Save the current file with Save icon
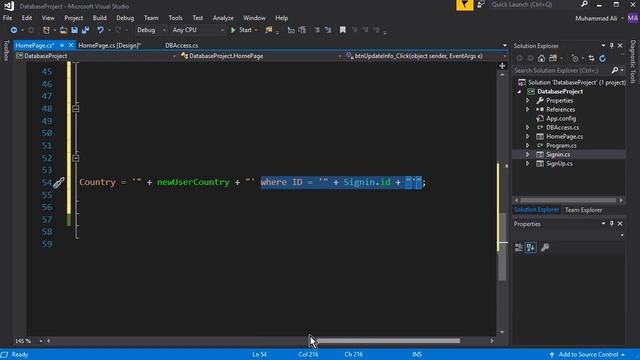 tap(74, 30)
